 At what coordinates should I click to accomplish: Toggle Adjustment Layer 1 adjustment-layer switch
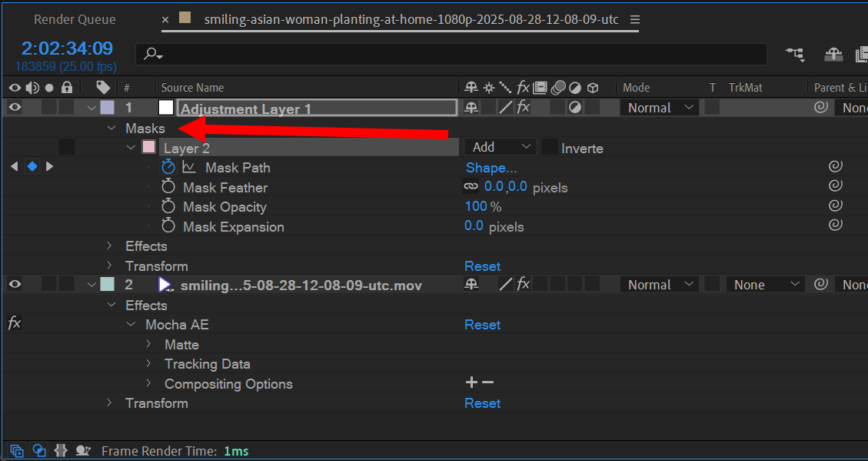(x=576, y=108)
